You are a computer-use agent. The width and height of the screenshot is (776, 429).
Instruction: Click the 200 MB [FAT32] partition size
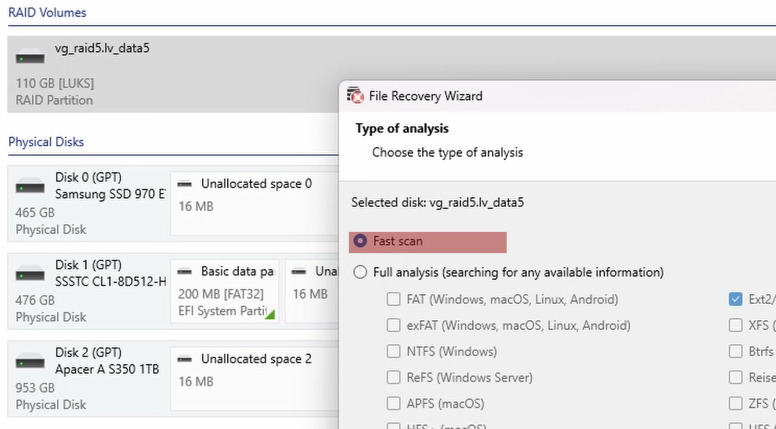(221, 294)
